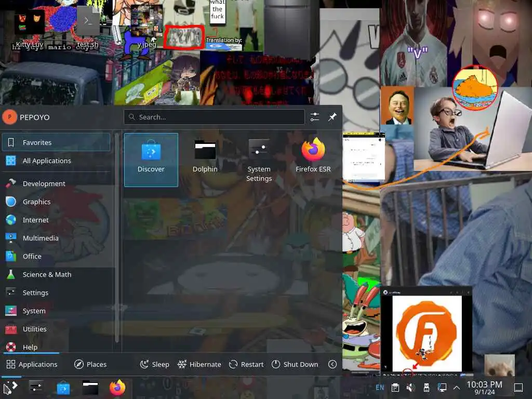Open the audio volume tray icon
This screenshot has width=532, height=399.
410,388
